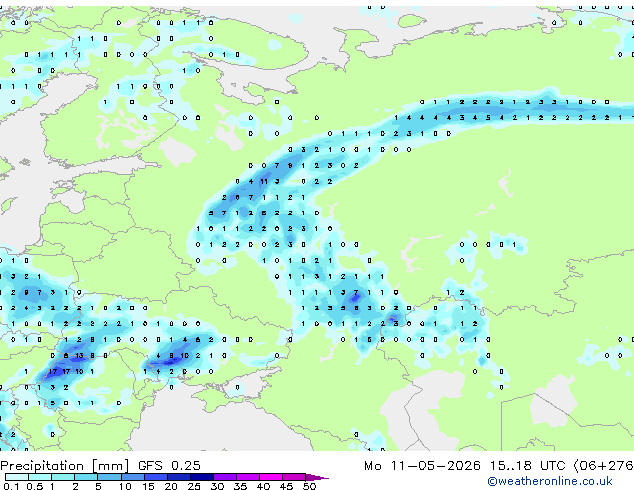This screenshot has height=490, width=634.
Task: Click the 1–2 mm legend color box
Action: 63,477
